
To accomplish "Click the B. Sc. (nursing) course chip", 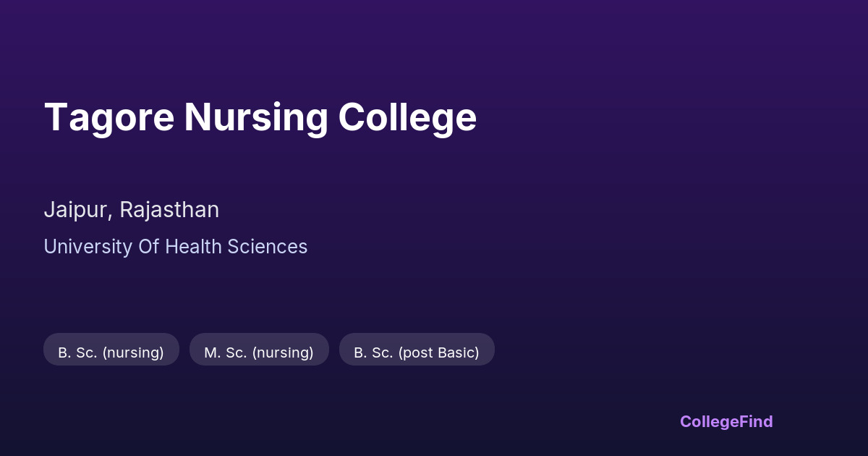I will tap(111, 352).
